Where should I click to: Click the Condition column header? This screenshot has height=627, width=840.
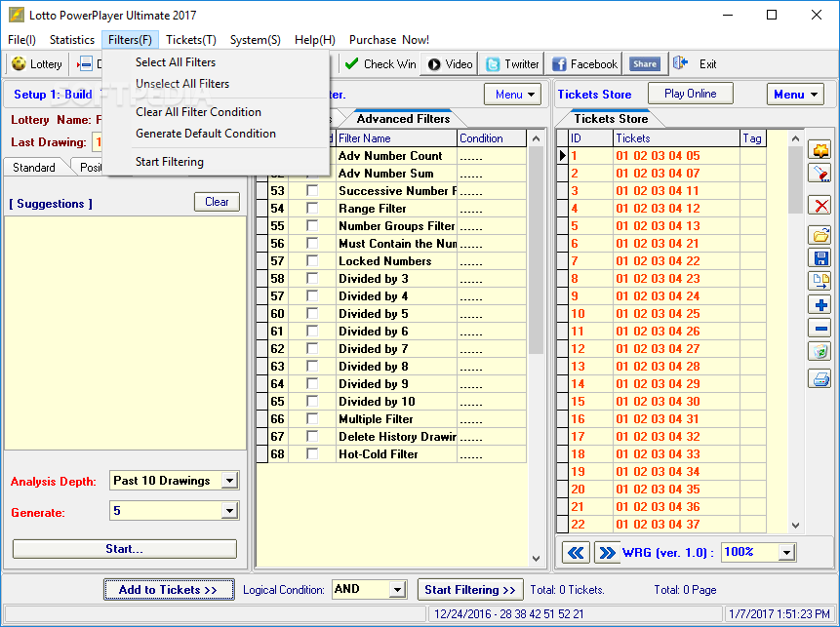[492, 138]
